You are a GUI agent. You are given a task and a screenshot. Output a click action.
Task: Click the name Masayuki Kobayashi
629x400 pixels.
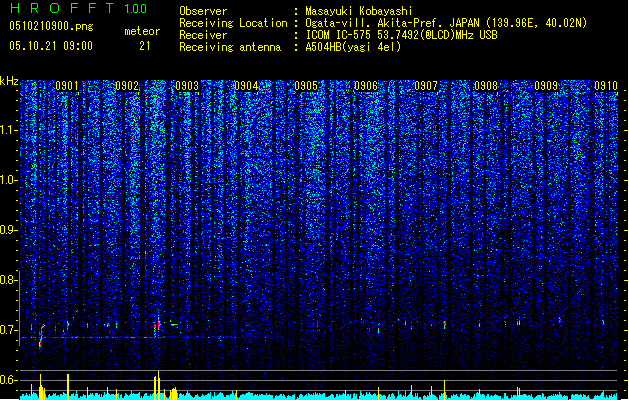pos(359,11)
